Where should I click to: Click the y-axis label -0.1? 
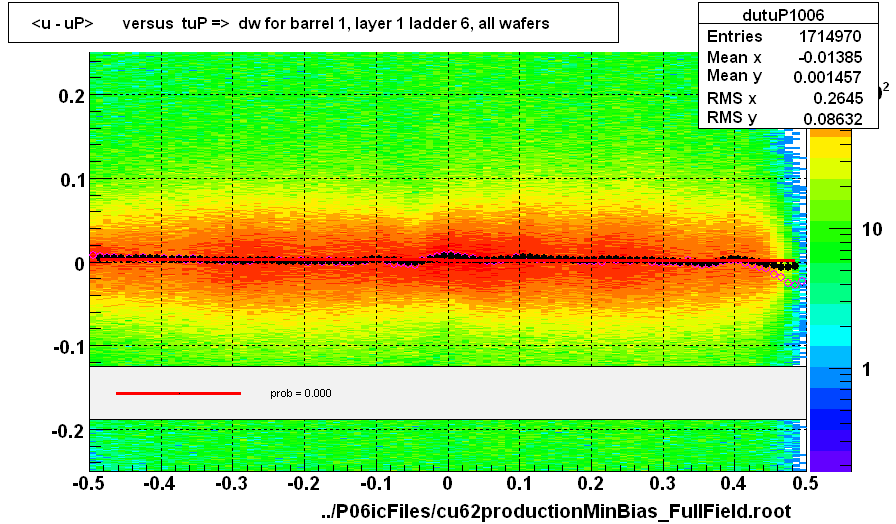[x=69, y=347]
